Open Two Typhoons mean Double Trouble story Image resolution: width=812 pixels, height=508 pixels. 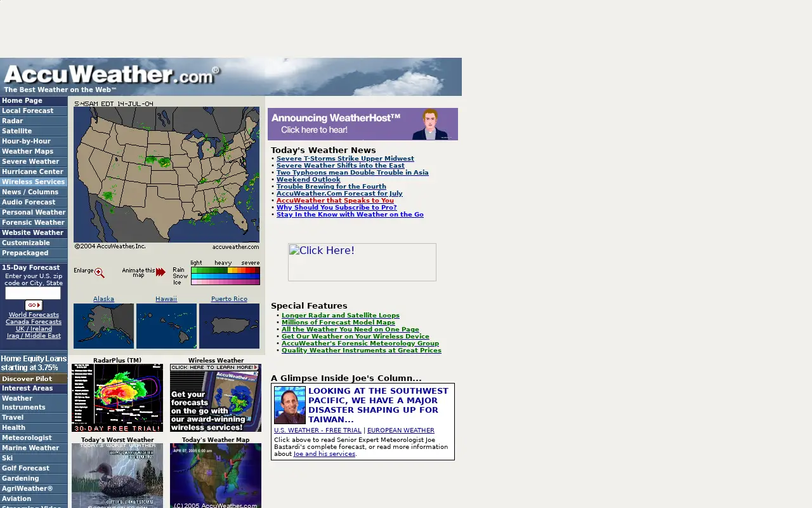point(352,173)
